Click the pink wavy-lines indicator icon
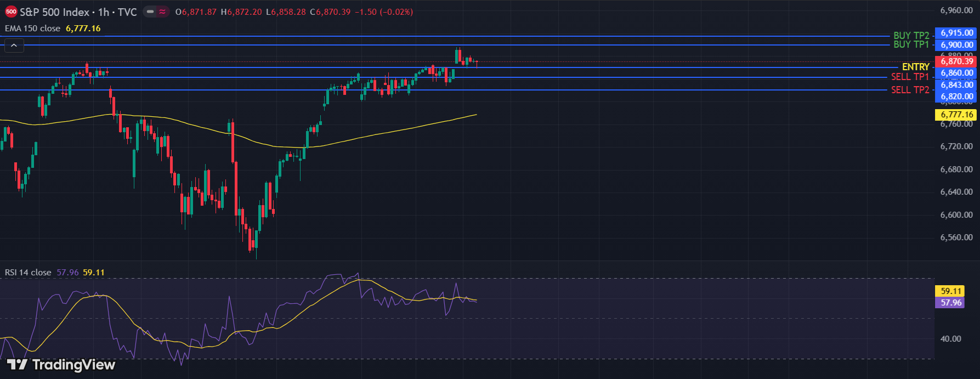 [163, 12]
